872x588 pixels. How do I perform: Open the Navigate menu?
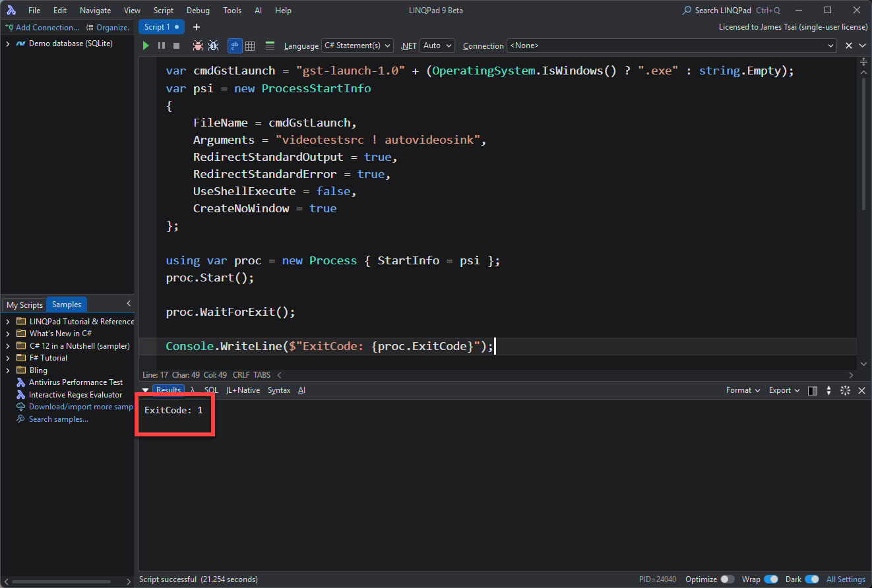click(95, 11)
